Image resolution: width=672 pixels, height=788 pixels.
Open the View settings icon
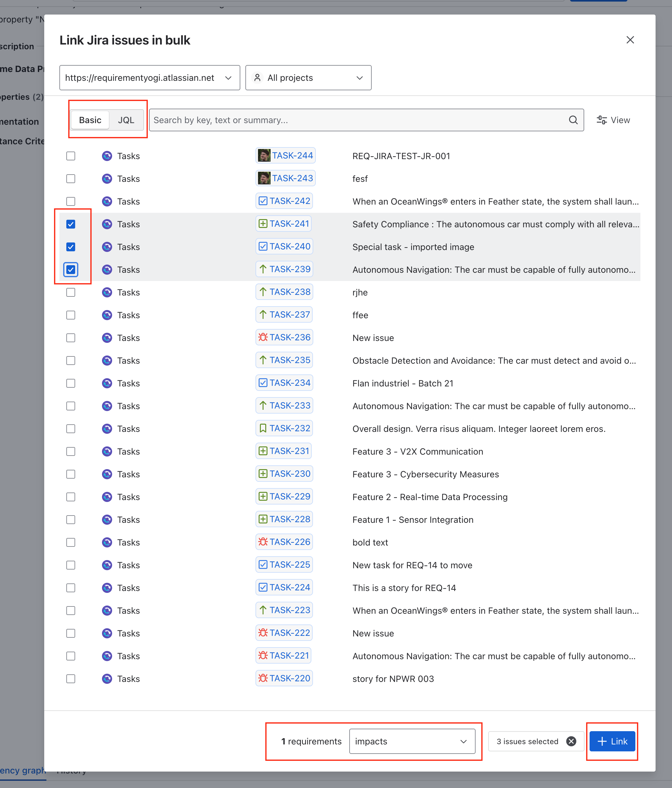click(x=602, y=120)
